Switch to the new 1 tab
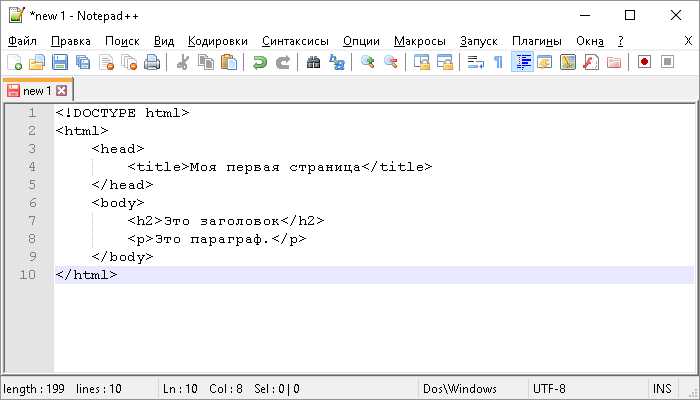Screen dimensions: 700x400 pyautogui.click(x=37, y=90)
